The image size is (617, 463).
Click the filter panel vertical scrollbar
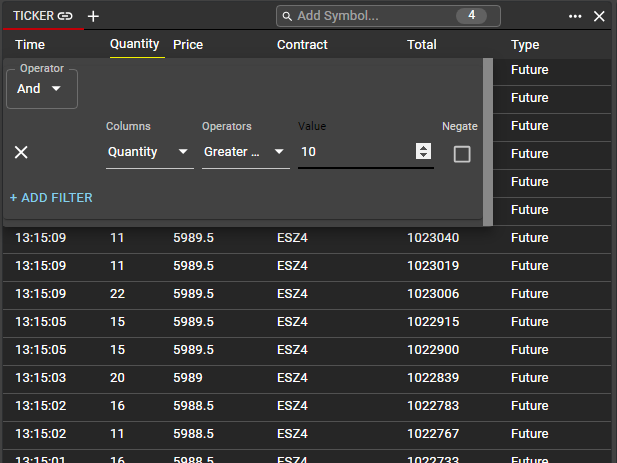(x=488, y=140)
